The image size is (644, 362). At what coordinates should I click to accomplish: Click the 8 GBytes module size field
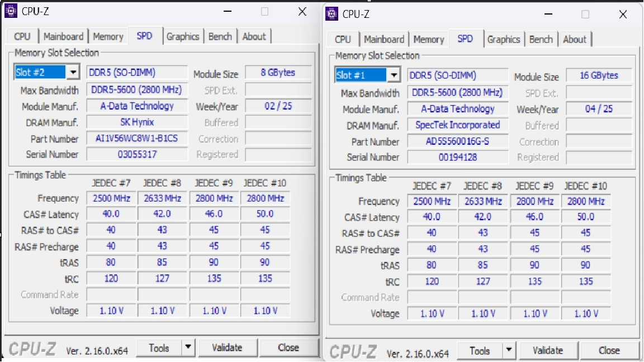(x=278, y=73)
